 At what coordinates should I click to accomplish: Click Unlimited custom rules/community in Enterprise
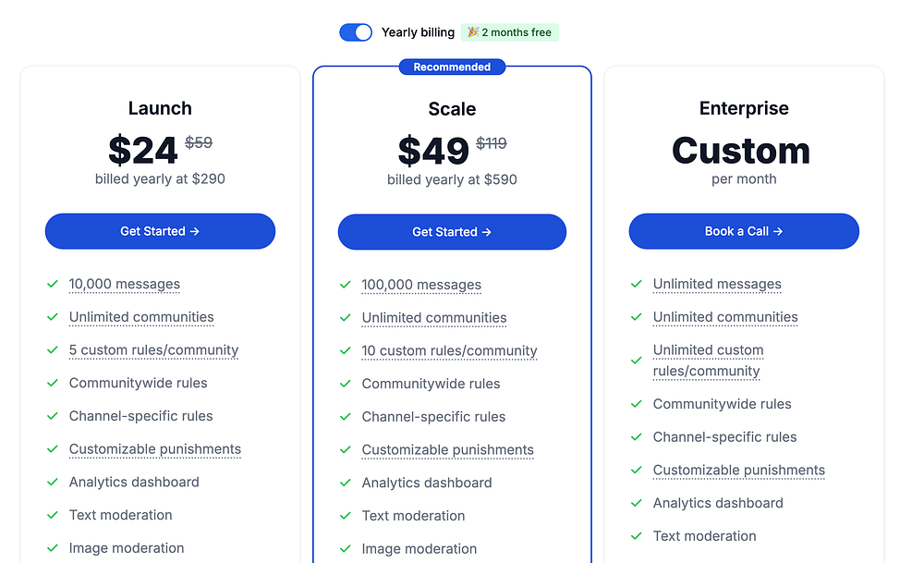(708, 361)
